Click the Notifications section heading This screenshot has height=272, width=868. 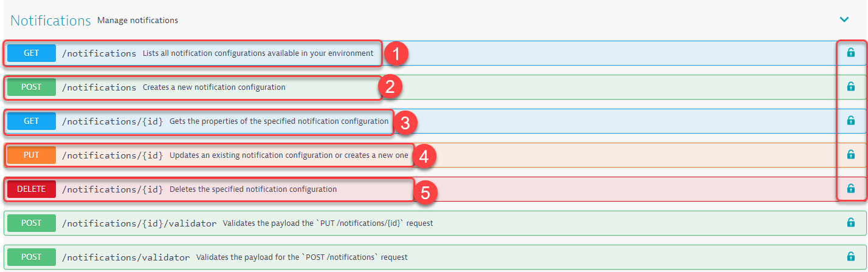click(x=50, y=20)
